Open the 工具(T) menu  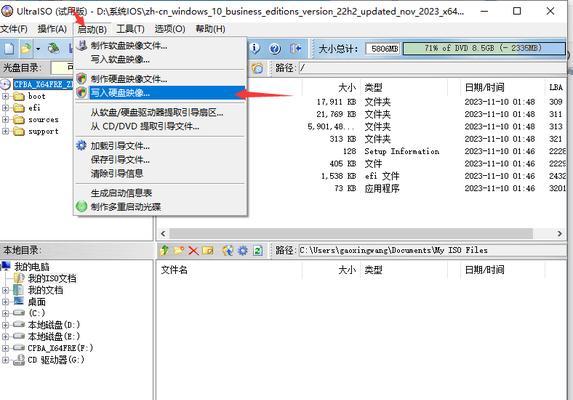pos(130,29)
